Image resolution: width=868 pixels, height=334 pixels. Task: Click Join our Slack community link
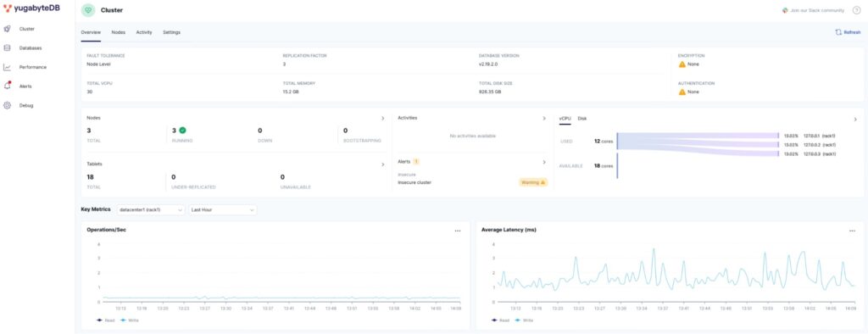tap(817, 10)
